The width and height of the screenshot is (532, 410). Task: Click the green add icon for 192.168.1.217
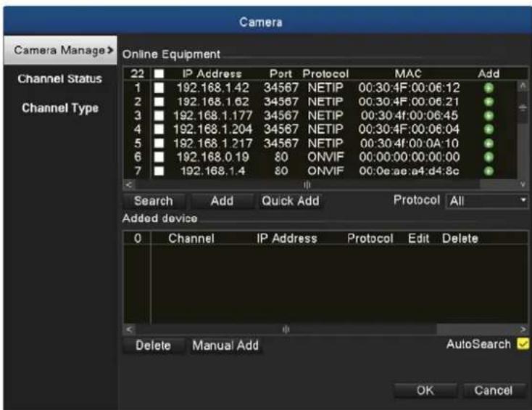coord(489,144)
